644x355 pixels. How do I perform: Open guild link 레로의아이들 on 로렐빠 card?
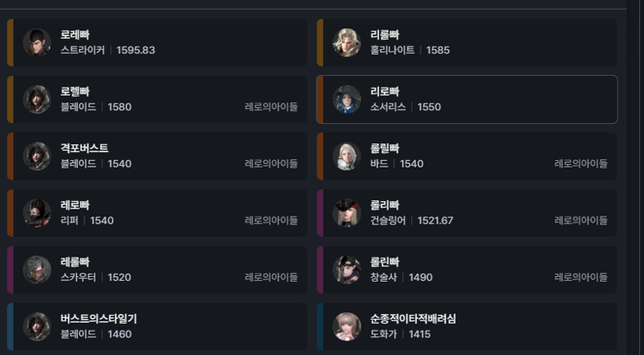coord(271,107)
